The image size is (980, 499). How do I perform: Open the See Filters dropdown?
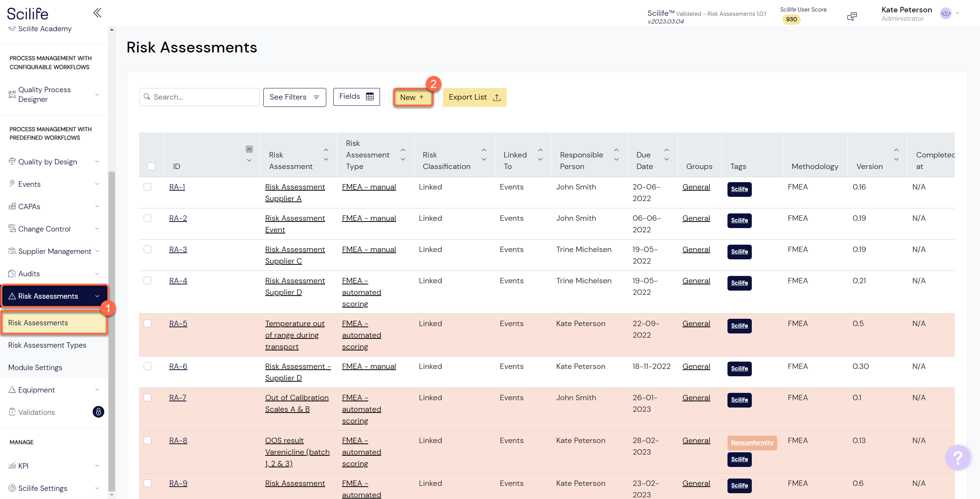pos(294,97)
